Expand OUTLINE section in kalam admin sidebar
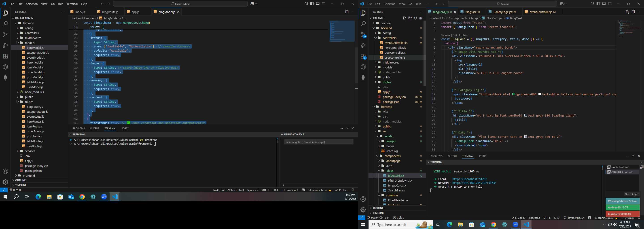 (x=20, y=180)
